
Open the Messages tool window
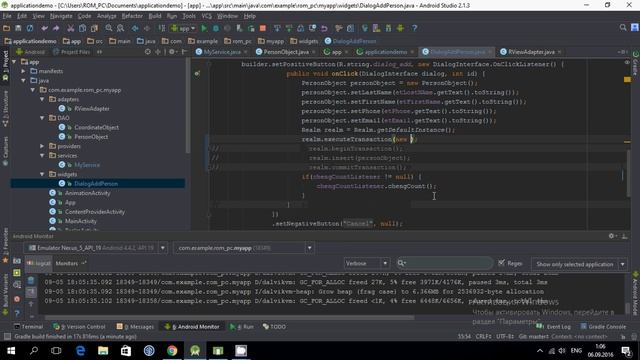click(135, 327)
